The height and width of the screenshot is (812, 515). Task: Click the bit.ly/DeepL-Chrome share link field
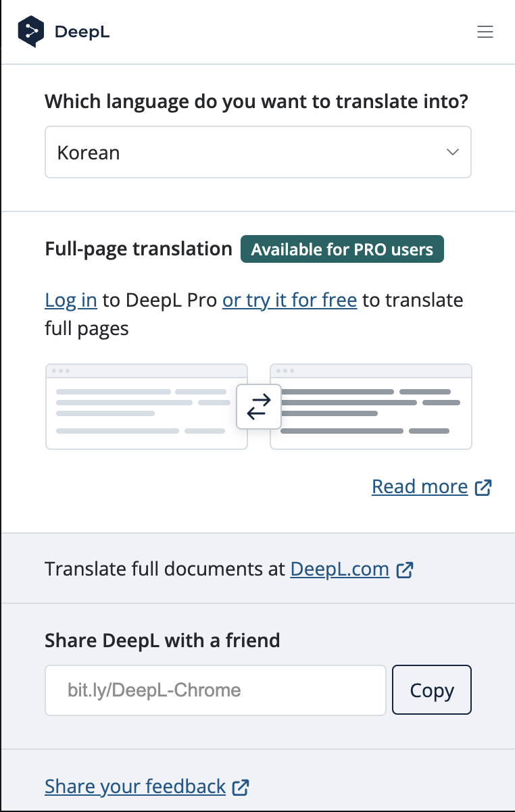click(216, 690)
